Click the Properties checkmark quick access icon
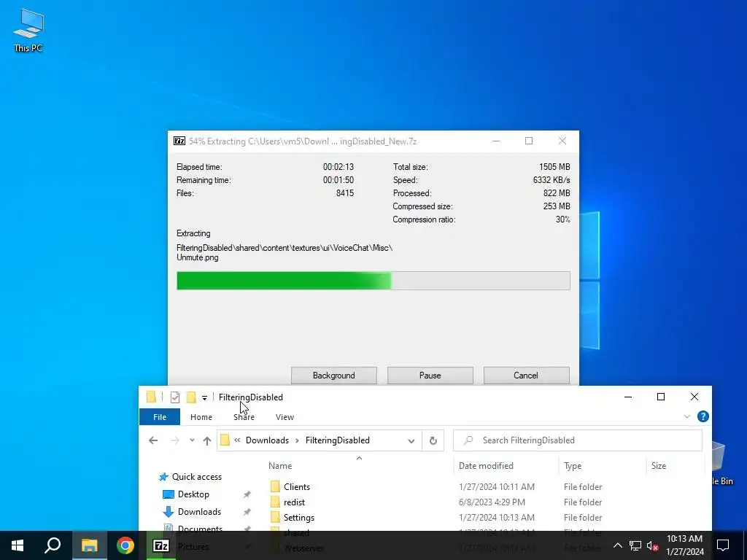 tap(175, 397)
